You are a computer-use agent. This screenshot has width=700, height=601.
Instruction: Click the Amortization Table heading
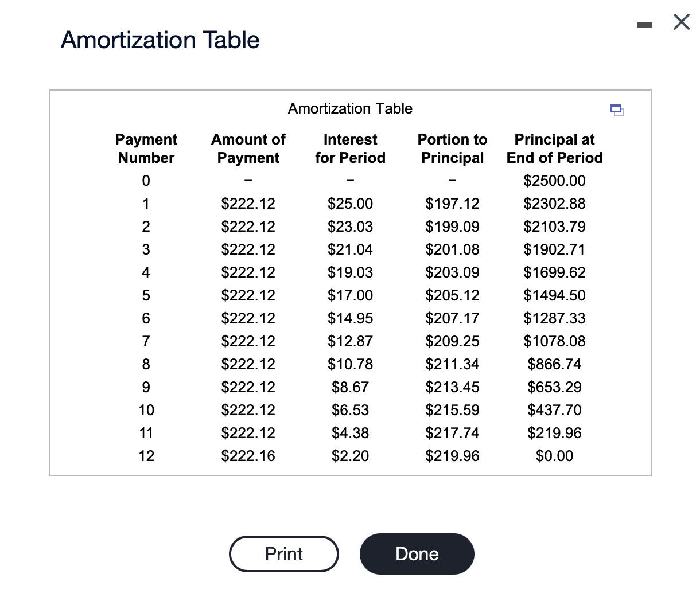[x=160, y=39]
